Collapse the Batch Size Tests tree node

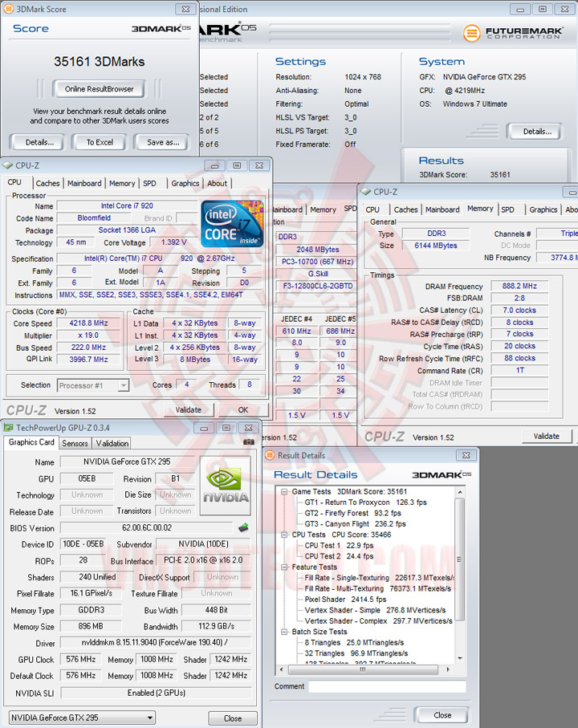(284, 632)
